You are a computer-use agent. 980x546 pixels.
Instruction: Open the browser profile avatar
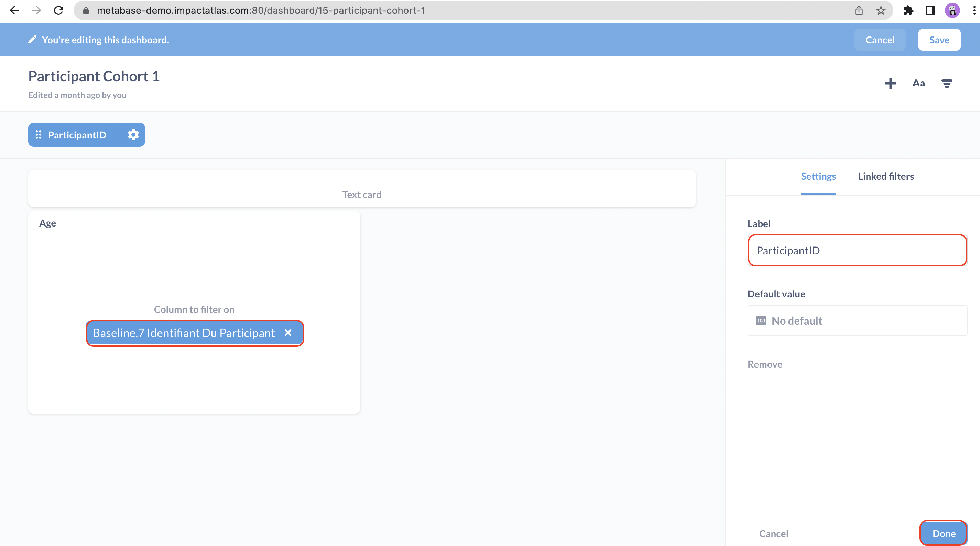click(x=952, y=10)
